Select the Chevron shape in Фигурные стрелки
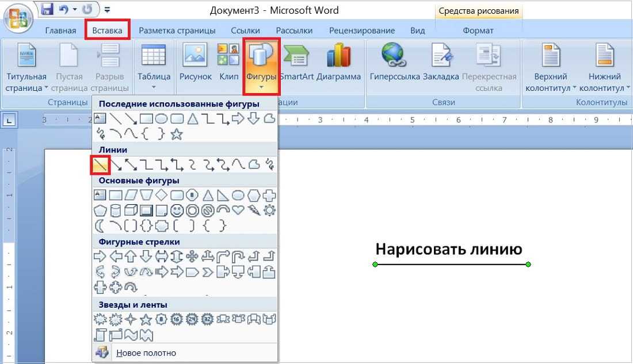 (208, 272)
